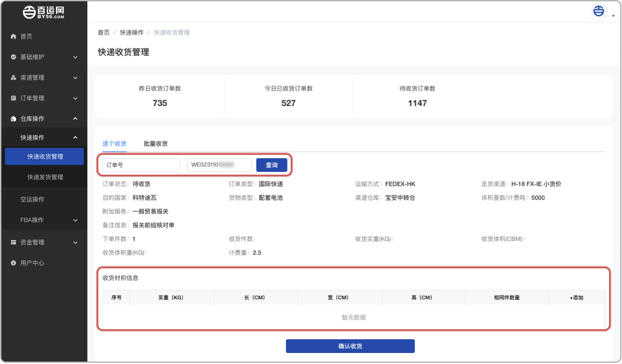The image size is (622, 364).
Task: Click the 订单管理 sidebar icon
Action: [13, 98]
